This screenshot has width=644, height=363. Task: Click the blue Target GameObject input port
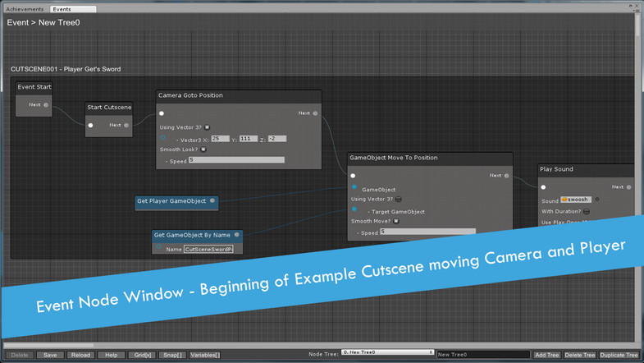(354, 209)
